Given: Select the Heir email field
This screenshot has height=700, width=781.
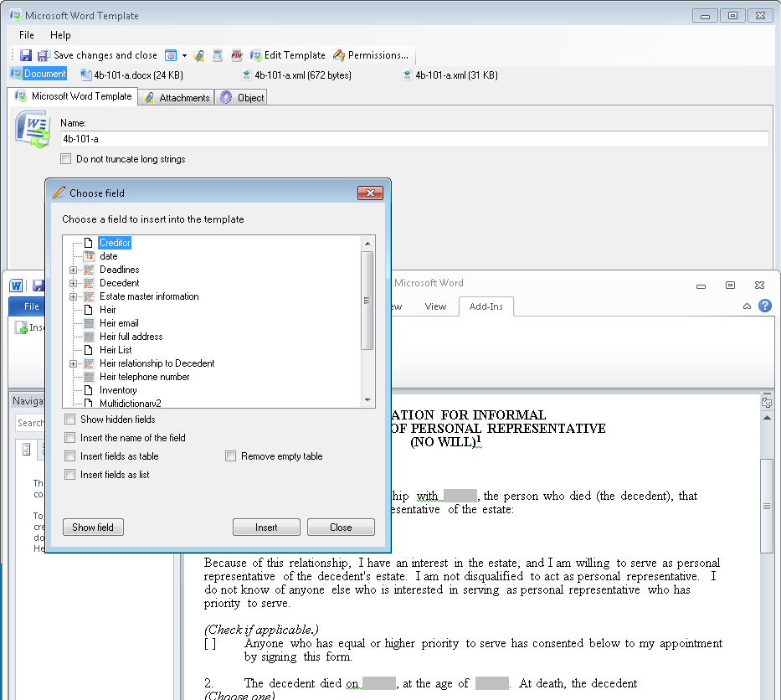Looking at the screenshot, I should 119,323.
